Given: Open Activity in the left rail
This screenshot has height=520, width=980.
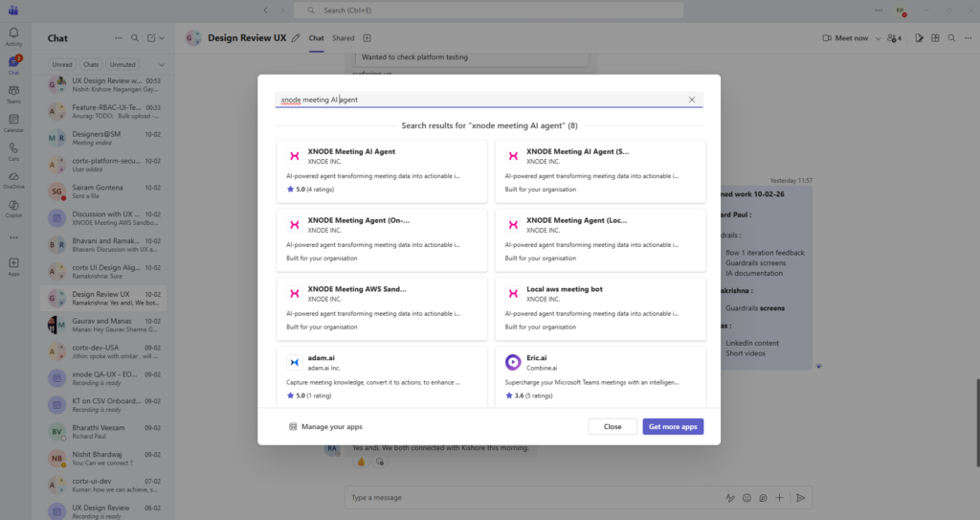Looking at the screenshot, I should [x=13, y=35].
